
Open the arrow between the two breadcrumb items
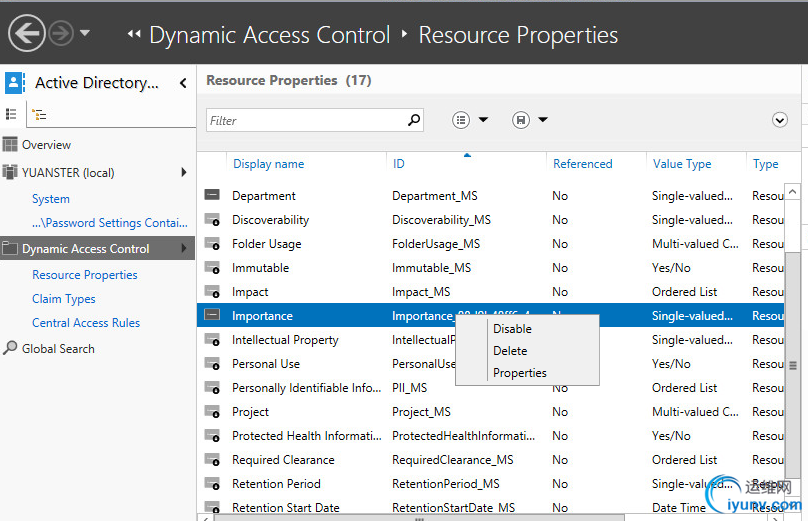point(405,34)
